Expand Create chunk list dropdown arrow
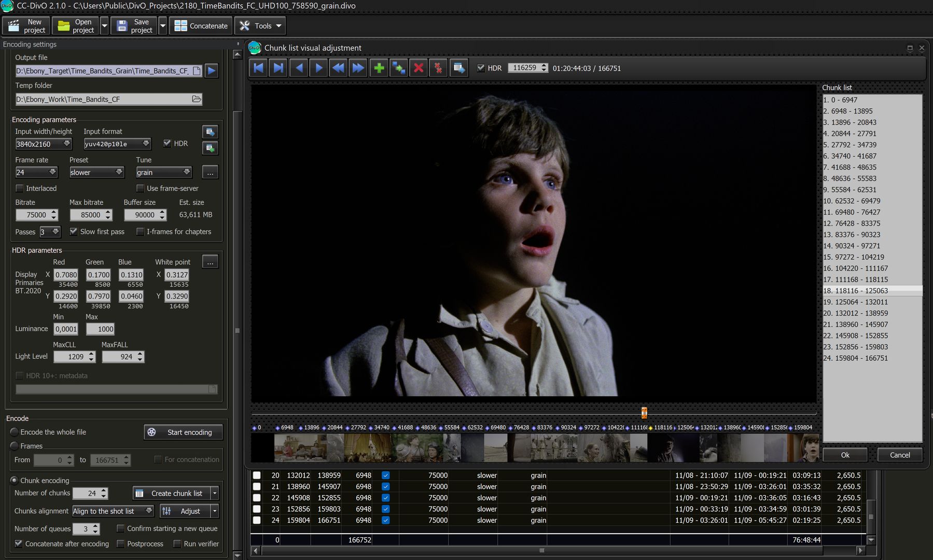Screen dimensions: 933x560 (215, 493)
